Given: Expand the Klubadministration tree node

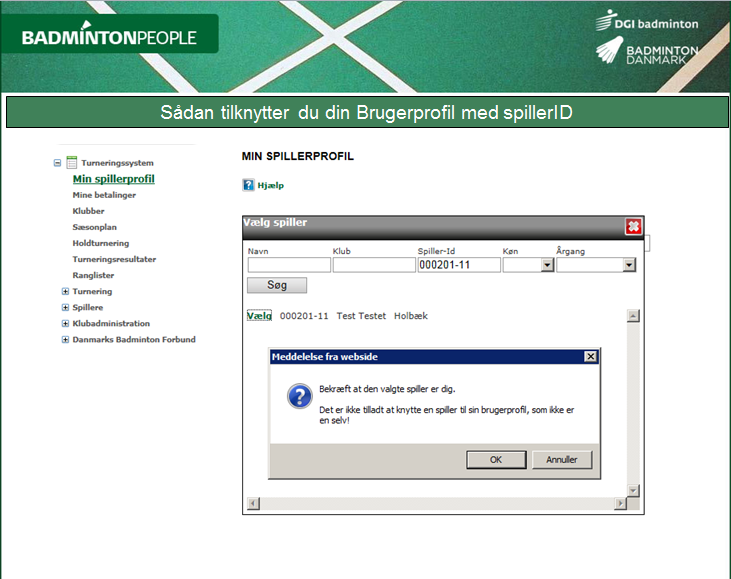Looking at the screenshot, I should click(x=65, y=323).
